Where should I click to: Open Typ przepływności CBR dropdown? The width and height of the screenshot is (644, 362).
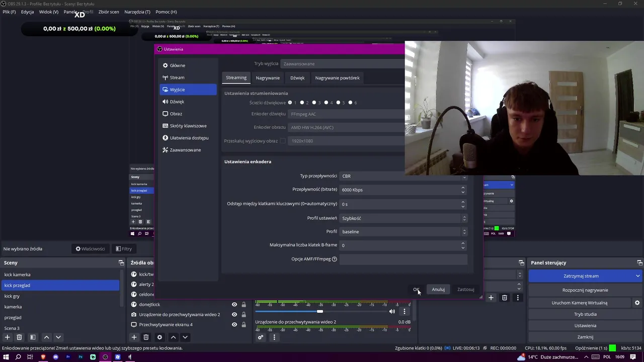404,176
